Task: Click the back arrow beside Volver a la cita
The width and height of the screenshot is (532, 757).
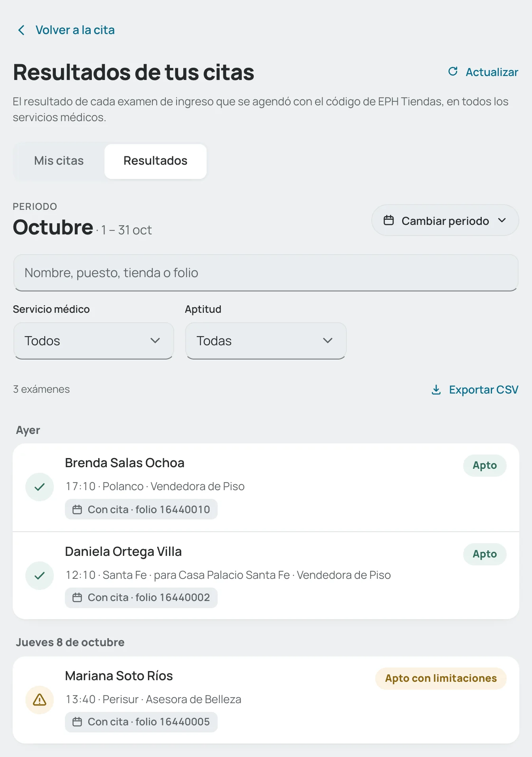Action: (22, 30)
